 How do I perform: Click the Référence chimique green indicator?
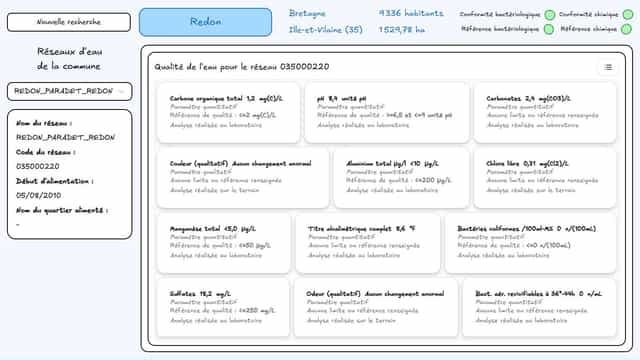coord(626,29)
